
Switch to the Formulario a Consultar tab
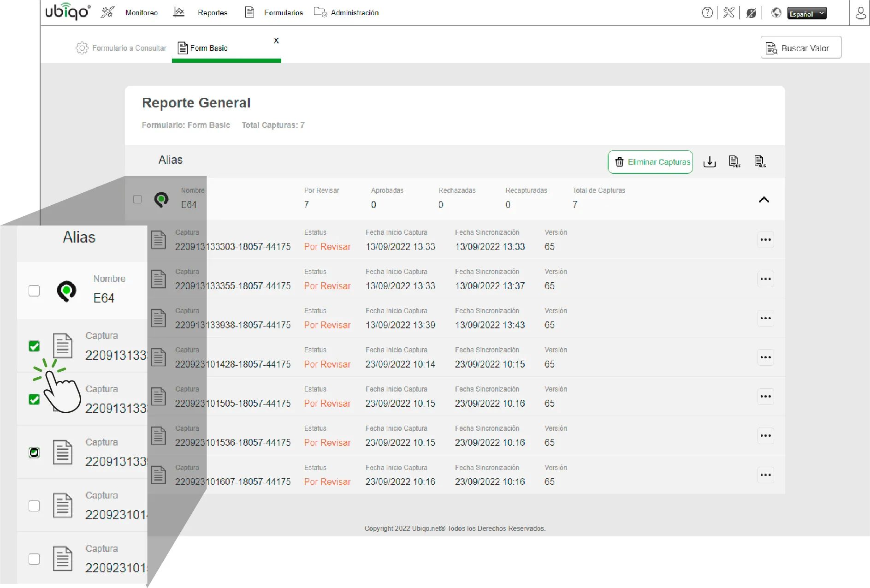point(121,48)
